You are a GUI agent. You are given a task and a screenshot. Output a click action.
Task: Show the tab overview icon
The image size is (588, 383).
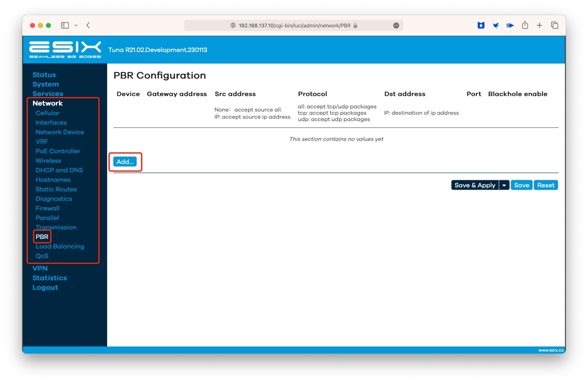point(555,25)
